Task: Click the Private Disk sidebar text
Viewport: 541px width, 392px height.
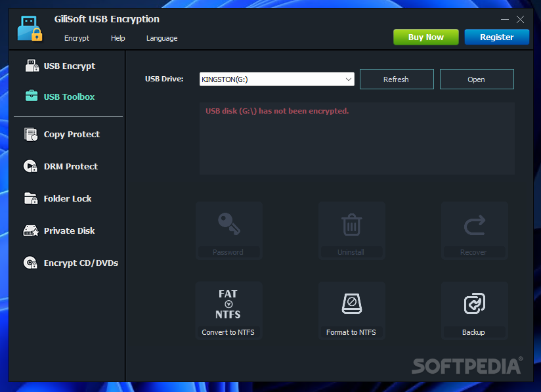Action: click(69, 230)
